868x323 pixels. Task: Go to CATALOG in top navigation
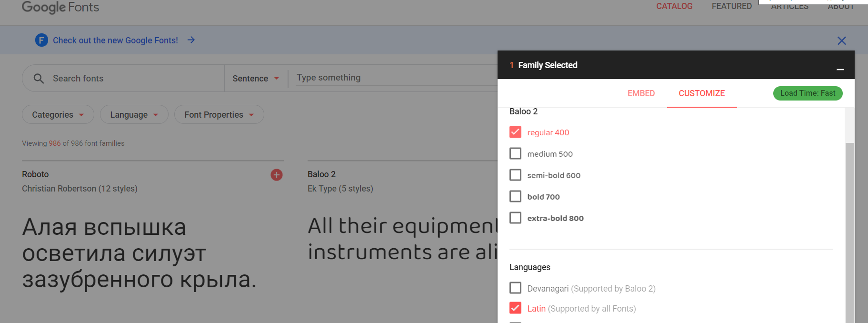click(674, 6)
